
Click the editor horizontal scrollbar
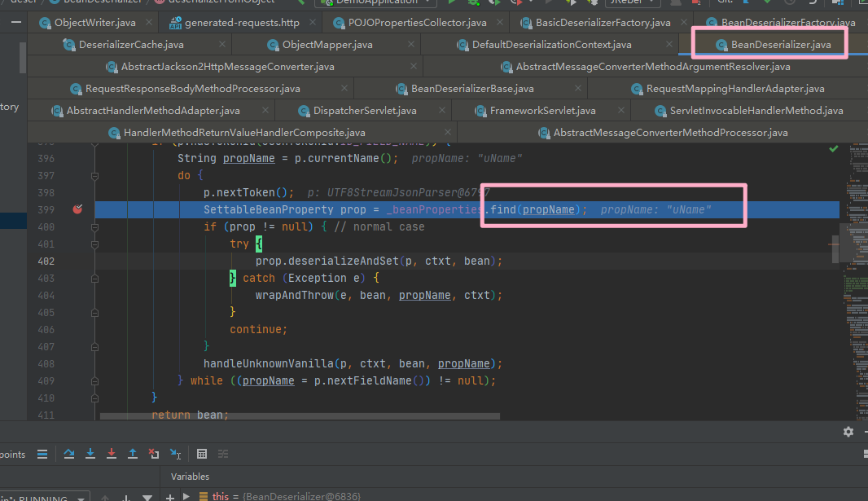tap(300, 415)
